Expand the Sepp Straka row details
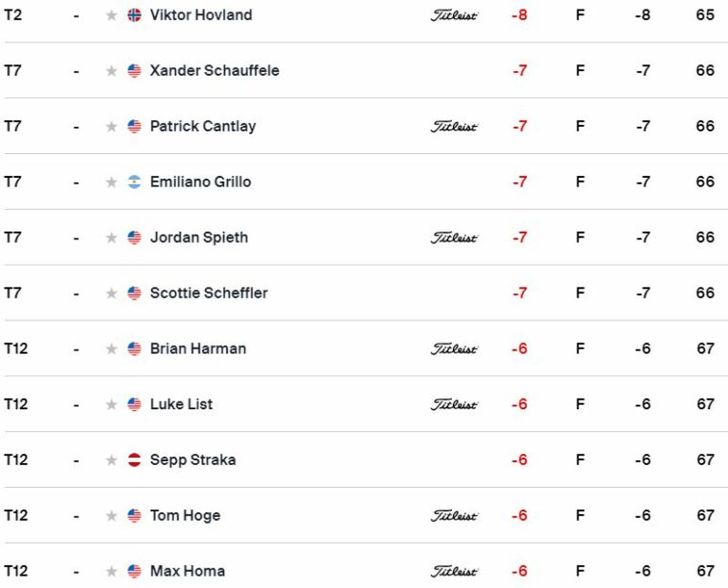The width and height of the screenshot is (728, 588). click(364, 460)
